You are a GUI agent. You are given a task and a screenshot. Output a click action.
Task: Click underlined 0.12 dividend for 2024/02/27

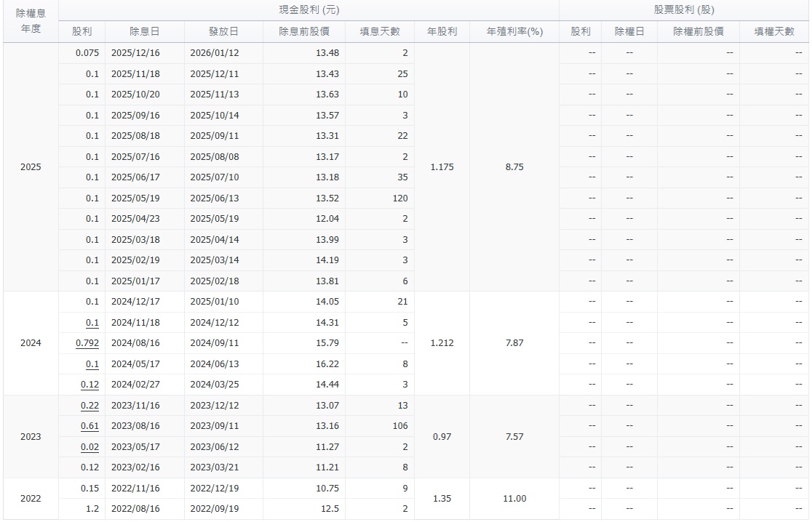click(90, 385)
